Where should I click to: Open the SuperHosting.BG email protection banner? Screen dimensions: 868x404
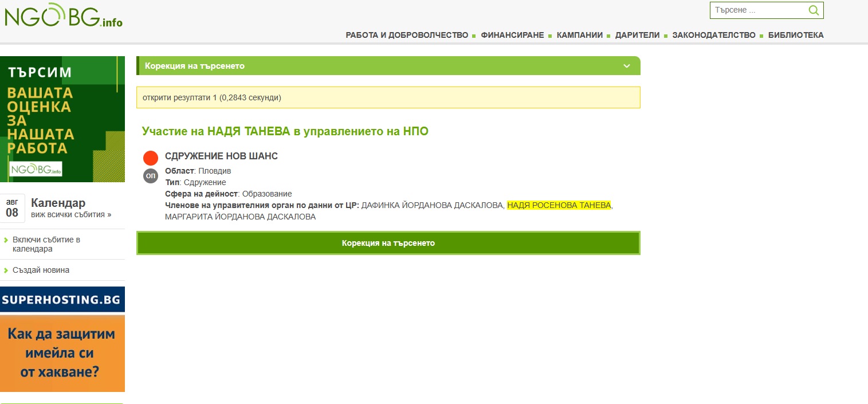click(62, 339)
